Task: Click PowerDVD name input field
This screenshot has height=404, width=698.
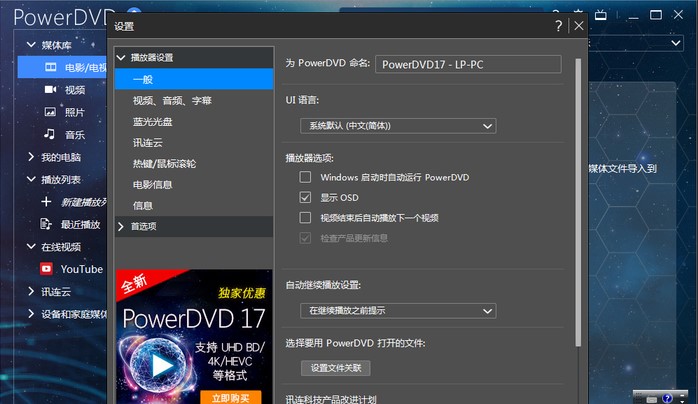Action: point(468,64)
